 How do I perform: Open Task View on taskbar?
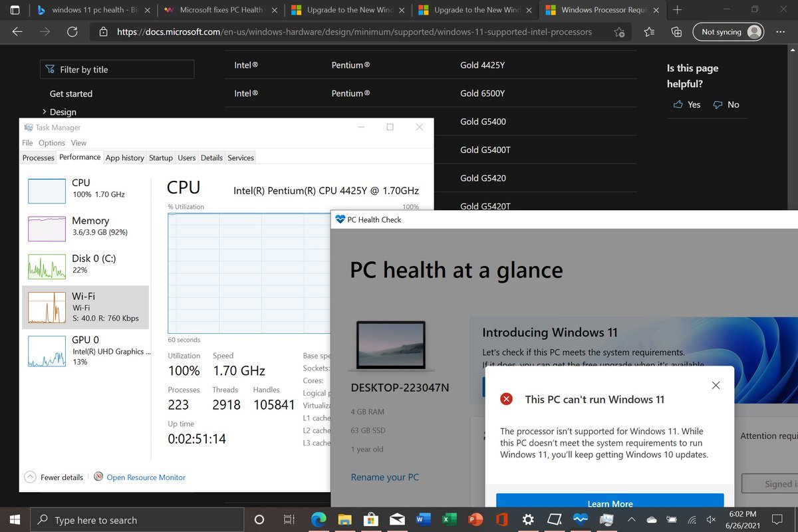[289, 519]
